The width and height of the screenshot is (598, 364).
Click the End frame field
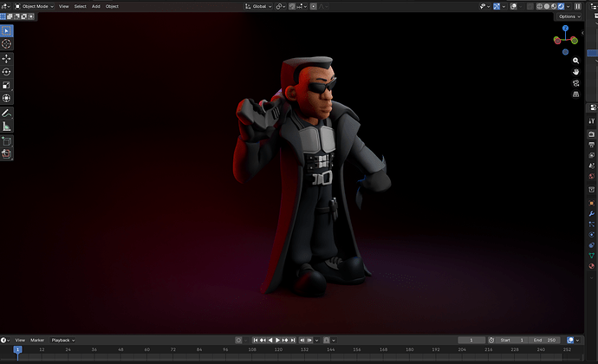(544, 340)
